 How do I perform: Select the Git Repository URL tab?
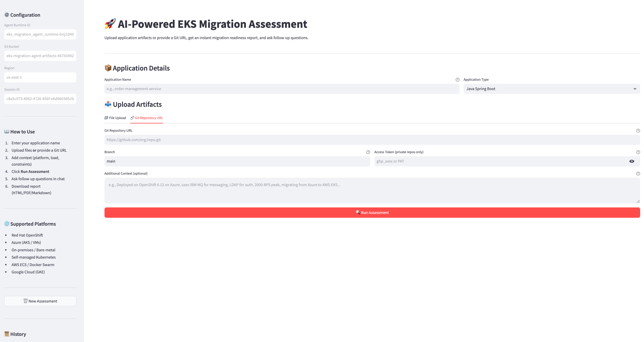146,118
